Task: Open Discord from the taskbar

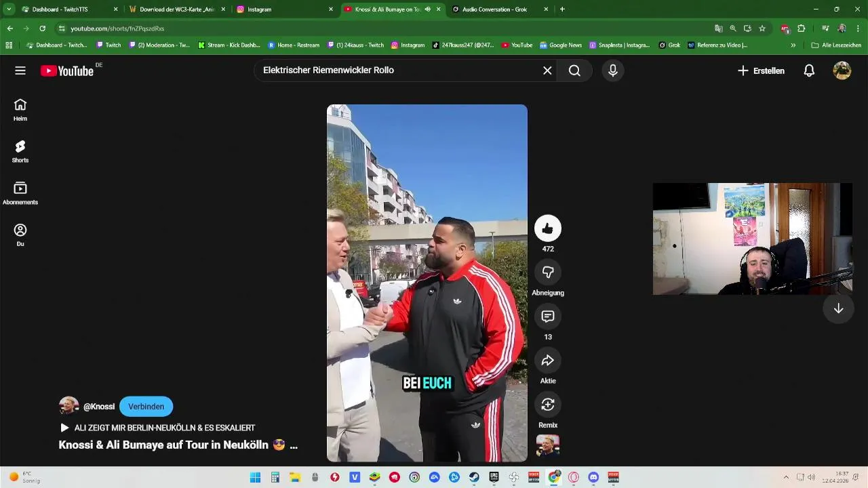Action: pyautogui.click(x=594, y=477)
